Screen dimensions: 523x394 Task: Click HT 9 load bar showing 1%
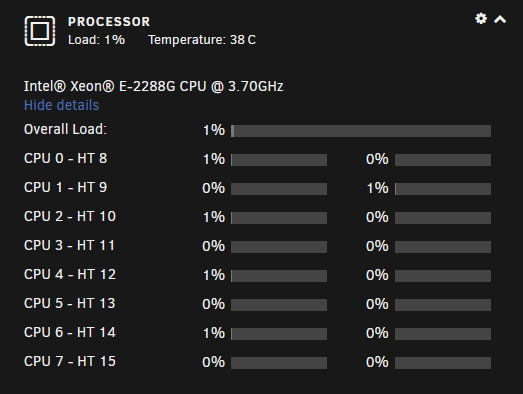click(x=443, y=189)
